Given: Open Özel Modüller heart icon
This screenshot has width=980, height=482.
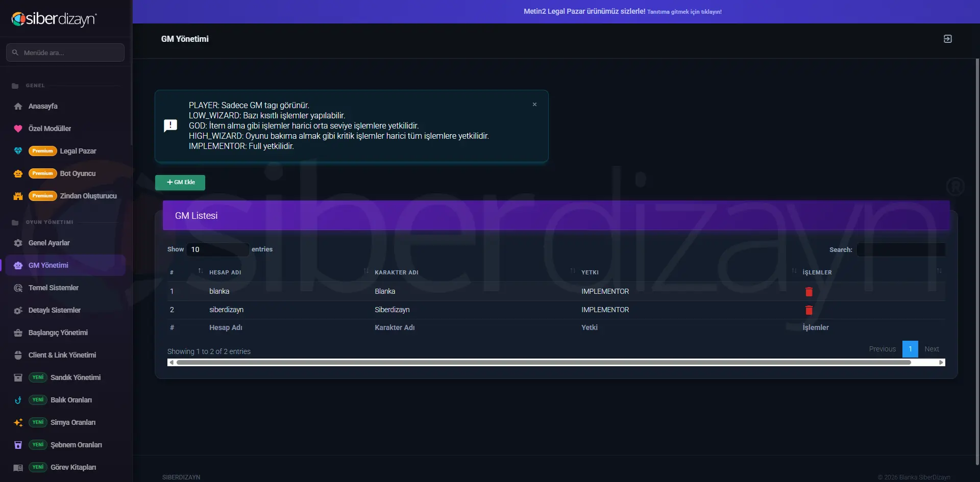Looking at the screenshot, I should [x=18, y=129].
